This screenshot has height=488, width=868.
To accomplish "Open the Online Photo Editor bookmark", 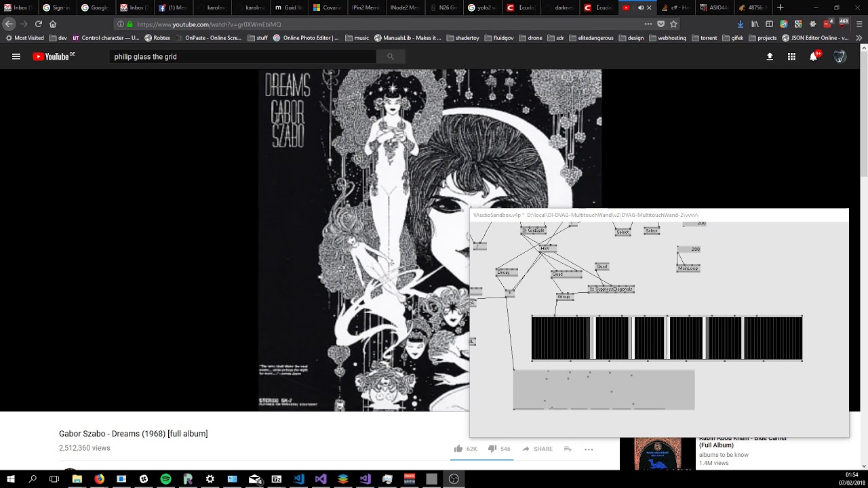I will (x=306, y=38).
